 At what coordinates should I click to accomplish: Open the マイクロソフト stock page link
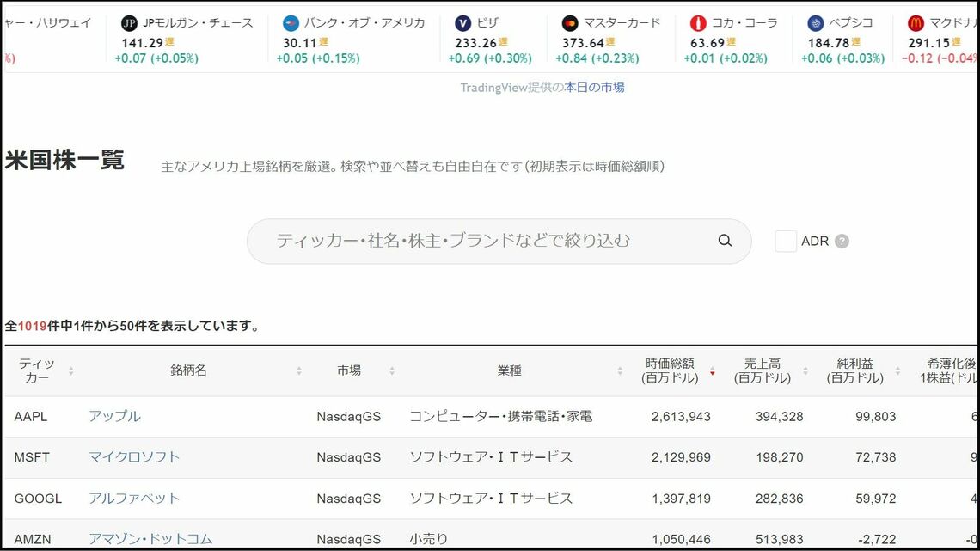coord(132,456)
